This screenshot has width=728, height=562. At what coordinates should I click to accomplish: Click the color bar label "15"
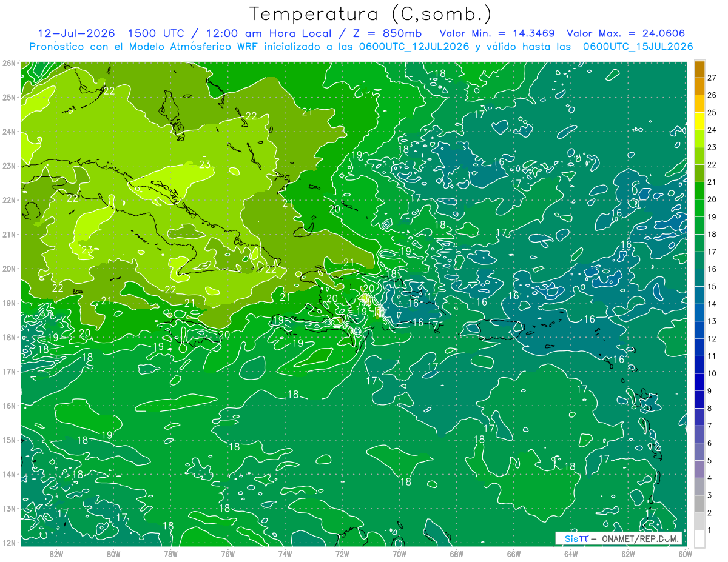click(712, 287)
